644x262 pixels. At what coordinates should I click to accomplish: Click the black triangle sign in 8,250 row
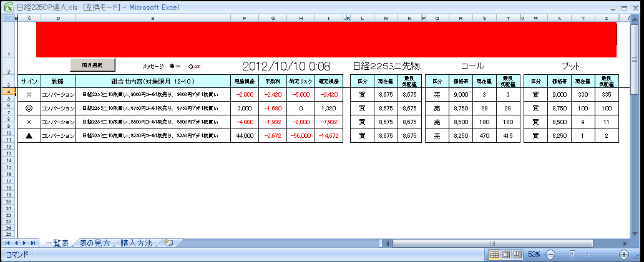coord(29,136)
